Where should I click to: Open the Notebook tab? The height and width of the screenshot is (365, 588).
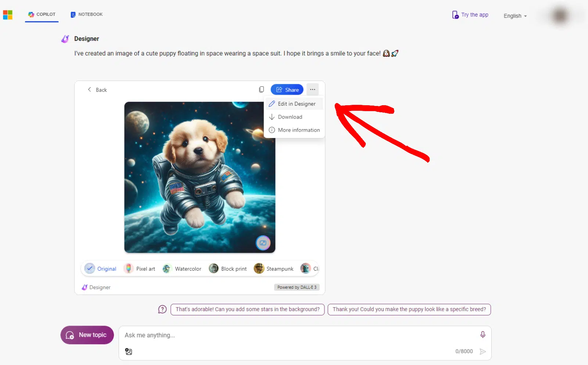(87, 14)
